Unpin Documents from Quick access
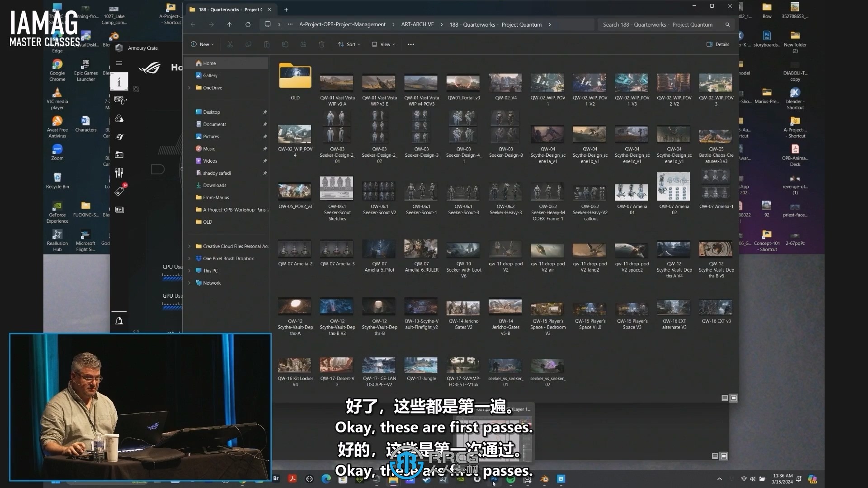868x488 pixels. [x=265, y=124]
